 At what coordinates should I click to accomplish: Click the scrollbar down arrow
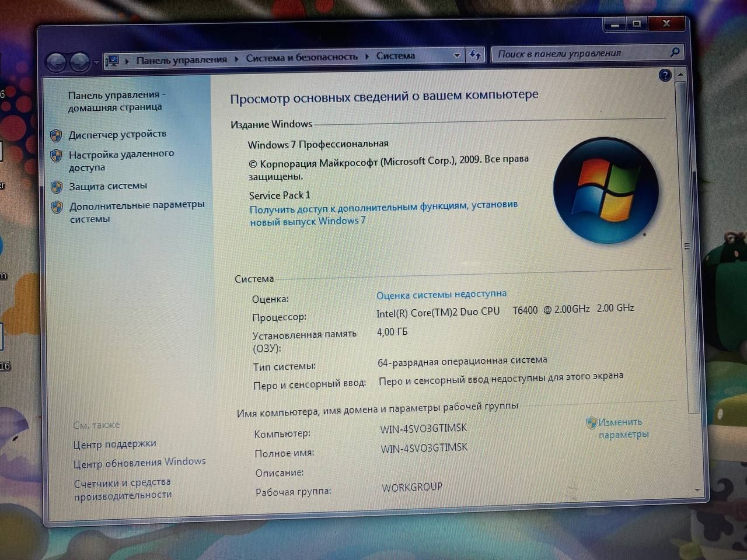(697, 490)
